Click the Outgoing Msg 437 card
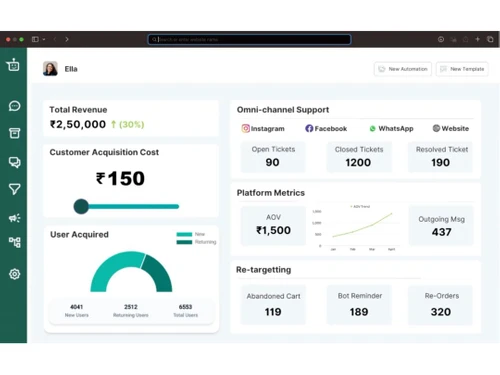The image size is (500, 375). click(441, 226)
